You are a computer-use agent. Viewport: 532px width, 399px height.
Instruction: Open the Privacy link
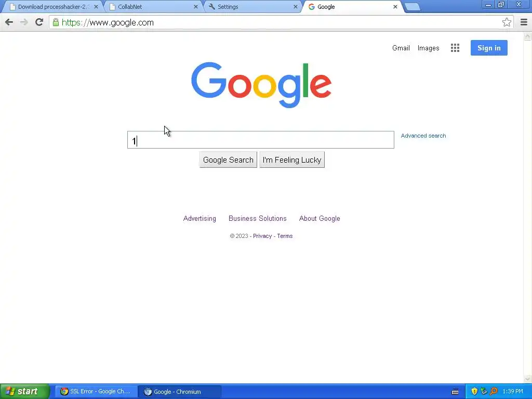click(x=262, y=236)
